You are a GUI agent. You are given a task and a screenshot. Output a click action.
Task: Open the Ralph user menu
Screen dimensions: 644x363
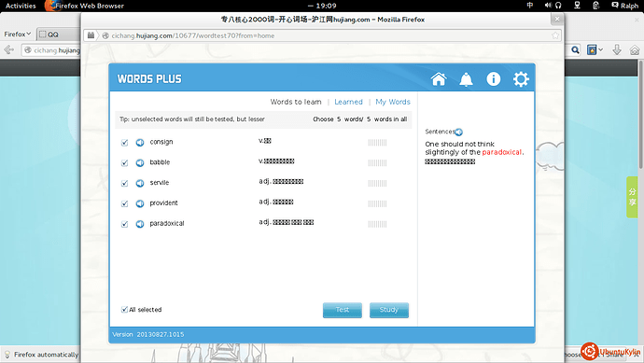coord(624,6)
